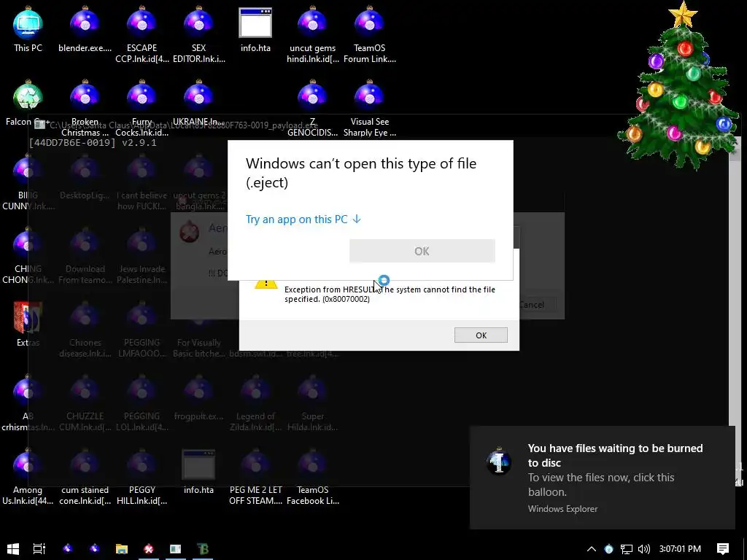Open the 'files waiting to be burned' notification balloon

pos(602,478)
